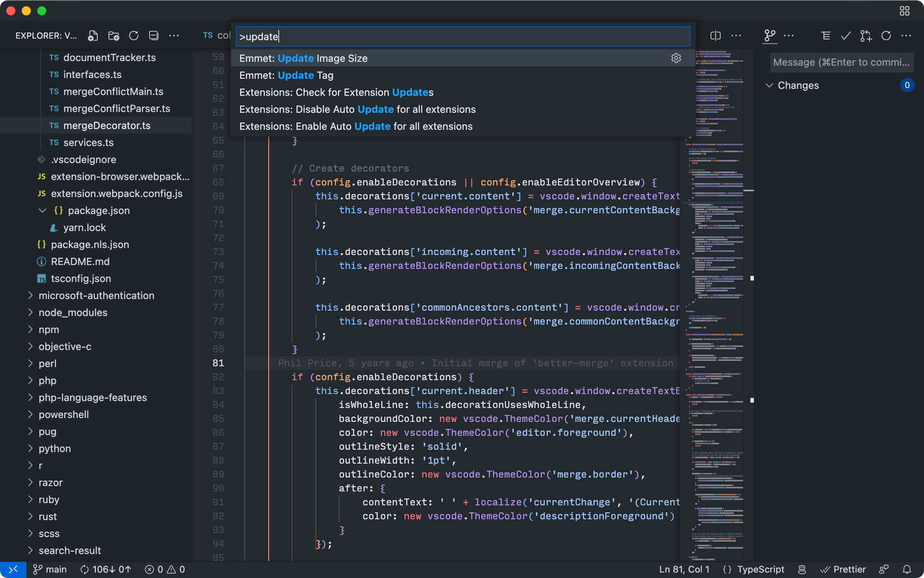Click the New Folder icon in Explorer
The image size is (924, 578).
click(114, 36)
